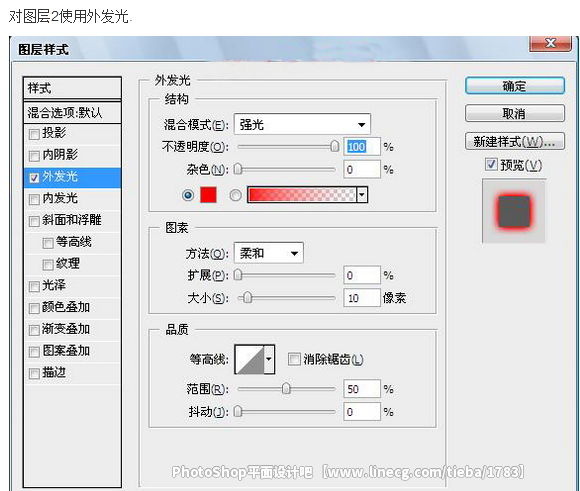Click the 范围 range slider handle
Image resolution: width=580 pixels, height=491 pixels.
tap(286, 389)
